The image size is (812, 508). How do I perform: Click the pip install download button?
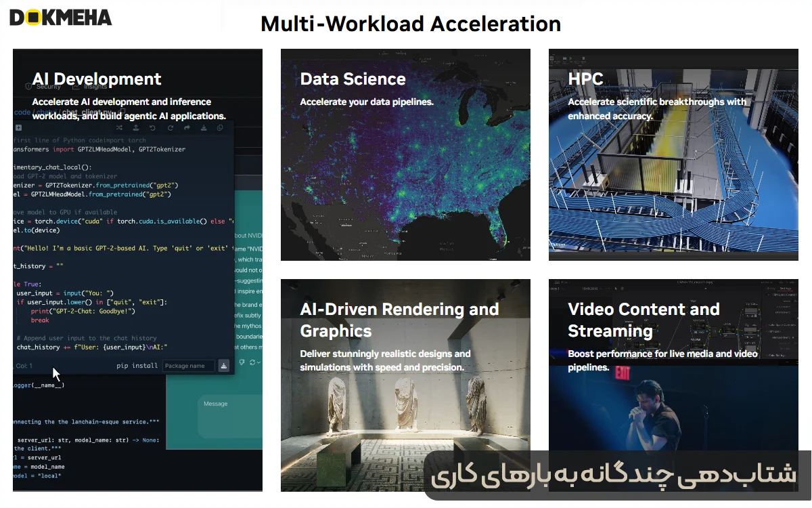click(x=224, y=366)
